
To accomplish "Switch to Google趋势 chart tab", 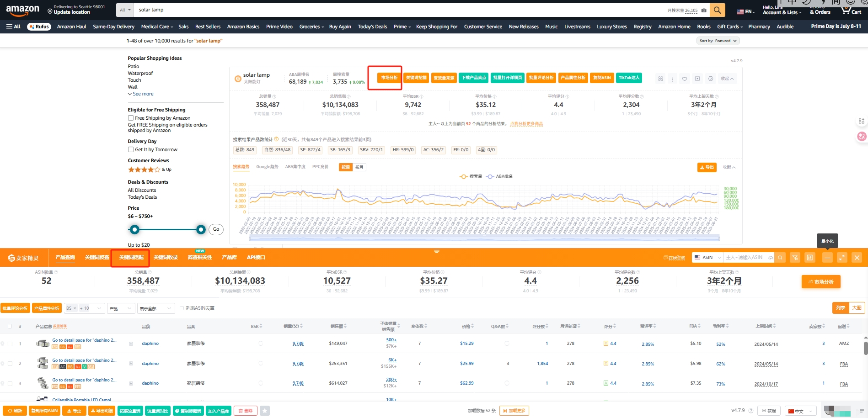I will click(x=267, y=167).
